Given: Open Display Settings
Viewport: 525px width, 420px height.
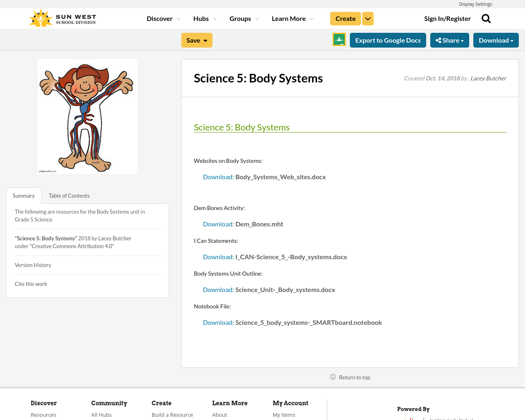Looking at the screenshot, I should (475, 4).
